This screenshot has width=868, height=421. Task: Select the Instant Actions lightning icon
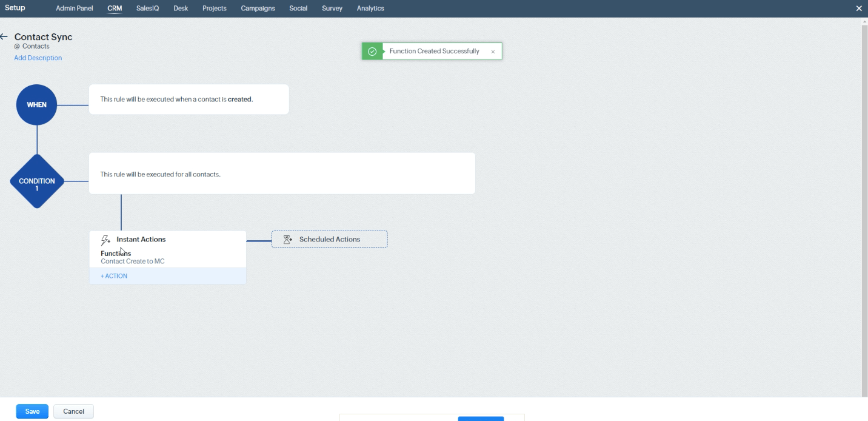[105, 239]
